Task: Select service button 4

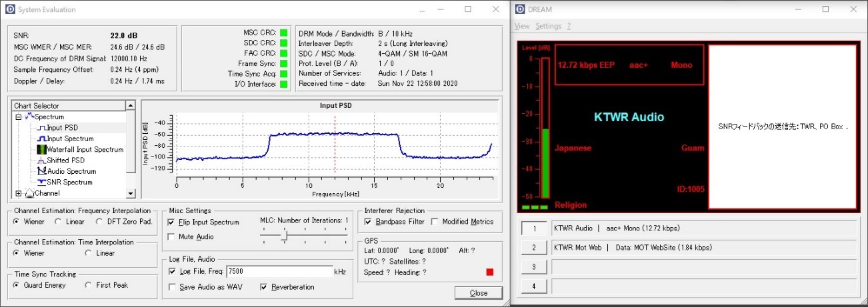Action: click(x=534, y=286)
